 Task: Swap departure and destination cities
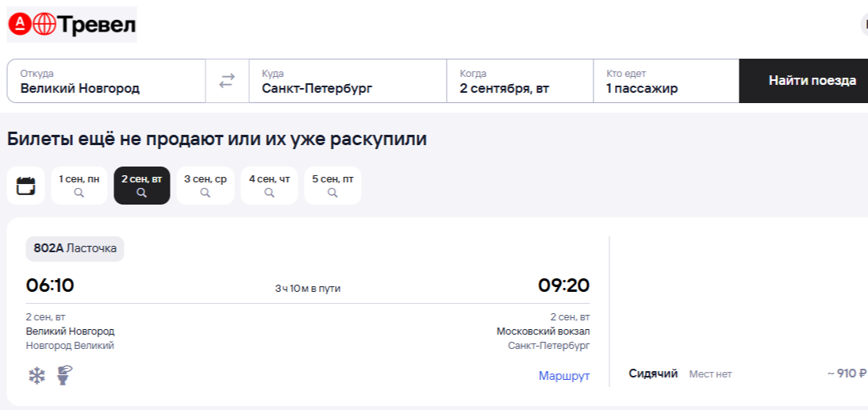[227, 81]
